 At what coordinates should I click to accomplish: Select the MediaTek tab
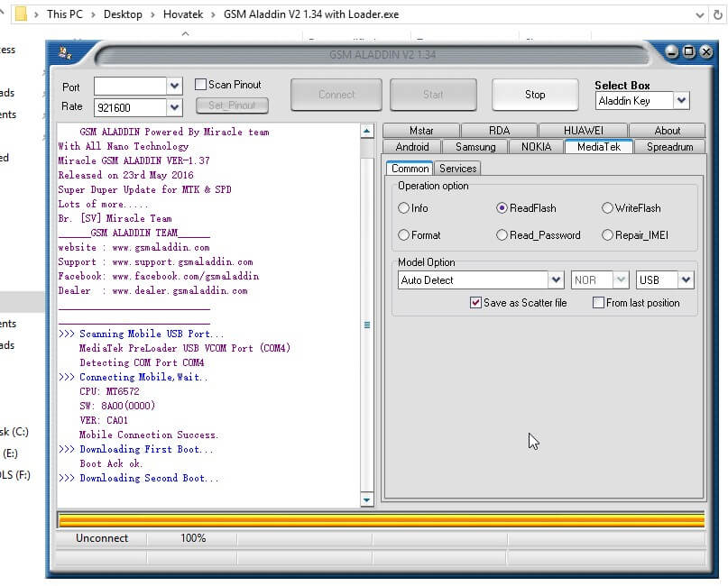pos(598,147)
